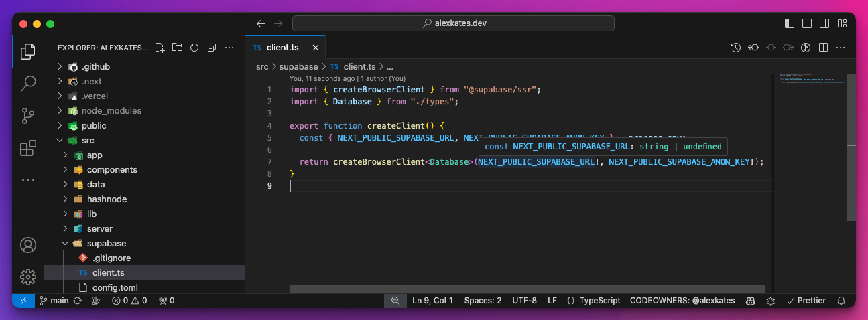Change end of line sequence LF

point(552,301)
